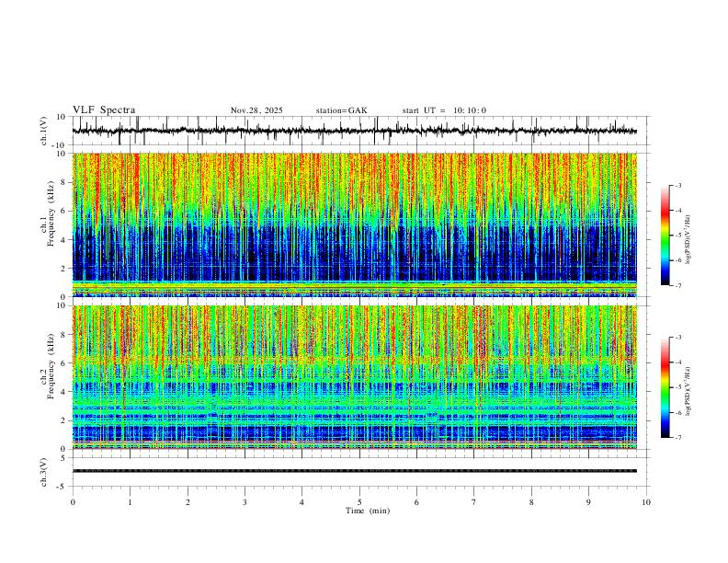Click the ch.3 flat voltage trace
Image resolution: width=728 pixels, height=563 pixels.
[x=355, y=471]
